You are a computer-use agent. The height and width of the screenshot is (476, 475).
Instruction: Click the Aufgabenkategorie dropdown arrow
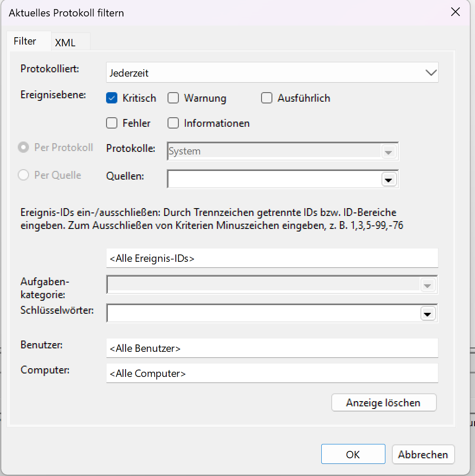click(427, 285)
